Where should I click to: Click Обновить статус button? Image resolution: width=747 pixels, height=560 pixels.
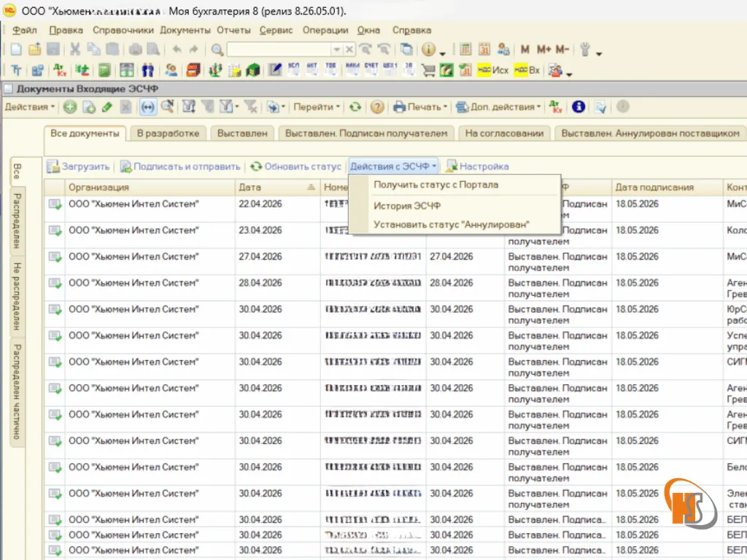click(x=296, y=167)
